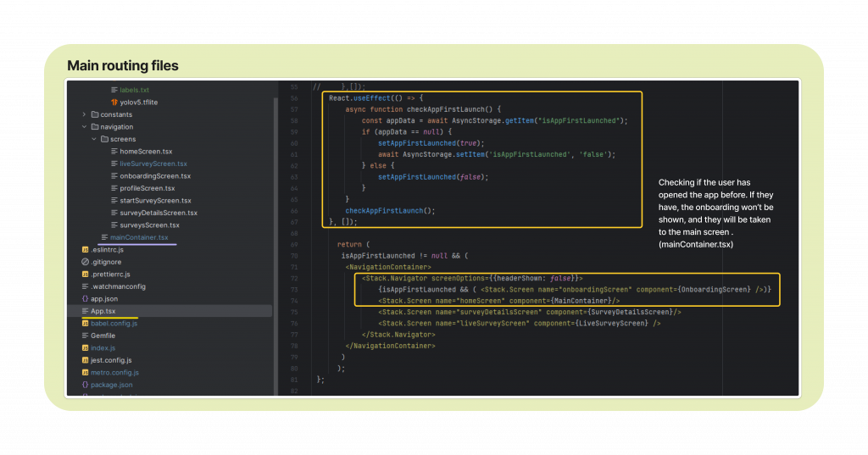
Task: Open the Gemfile entry
Action: coord(103,336)
